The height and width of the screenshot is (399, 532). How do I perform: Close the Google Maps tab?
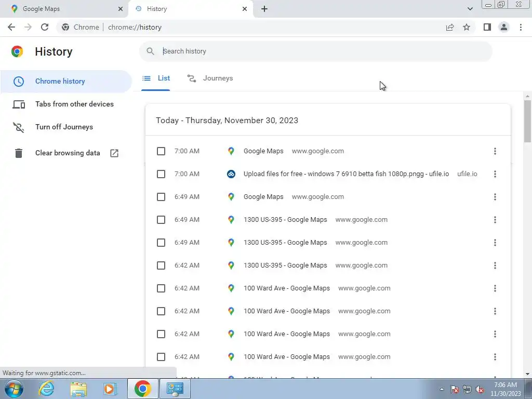coord(121,9)
